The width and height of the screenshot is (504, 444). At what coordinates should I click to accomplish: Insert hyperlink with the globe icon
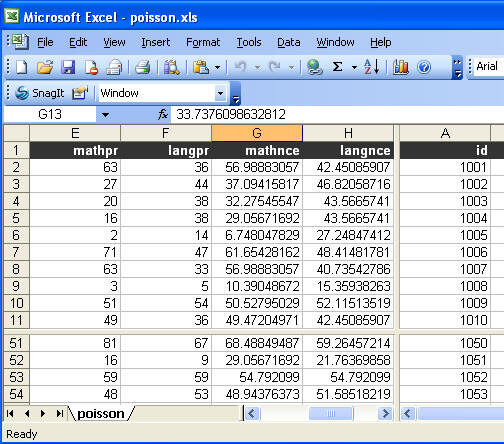point(314,67)
